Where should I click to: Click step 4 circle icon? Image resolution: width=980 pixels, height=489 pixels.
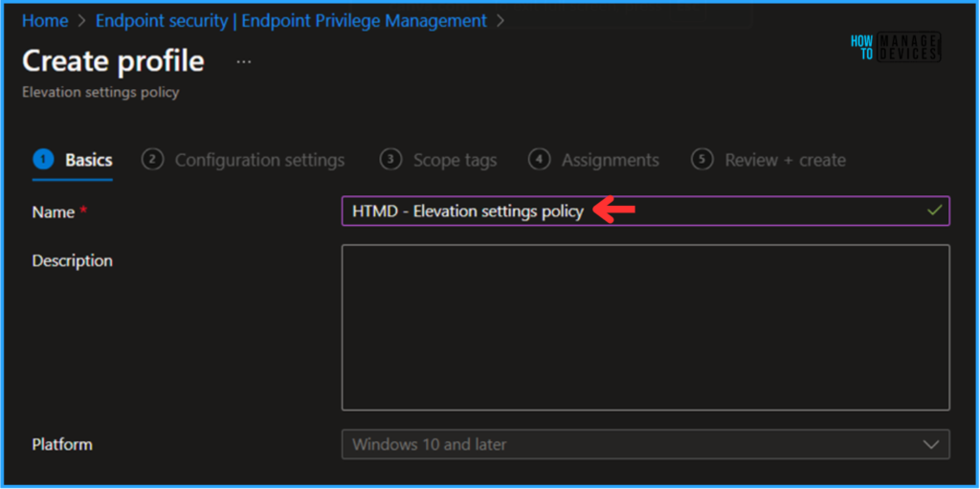tap(539, 160)
